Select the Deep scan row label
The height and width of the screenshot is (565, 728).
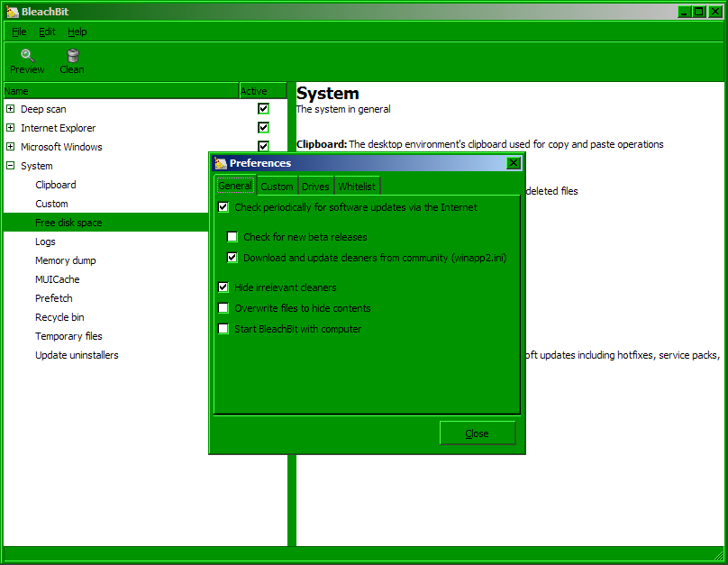pos(43,109)
